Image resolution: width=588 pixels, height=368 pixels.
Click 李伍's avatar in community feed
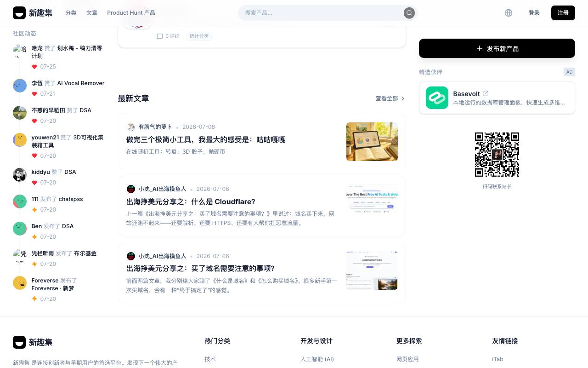(20, 86)
